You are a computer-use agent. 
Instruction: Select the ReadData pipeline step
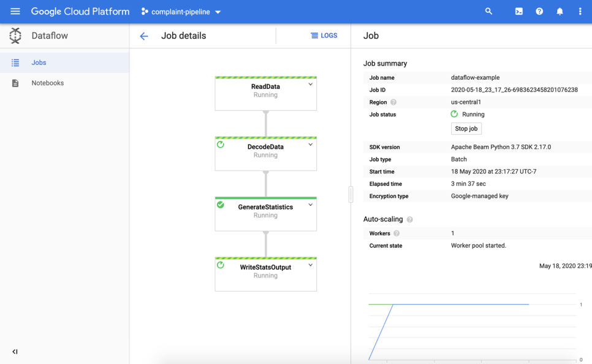pyautogui.click(x=266, y=94)
